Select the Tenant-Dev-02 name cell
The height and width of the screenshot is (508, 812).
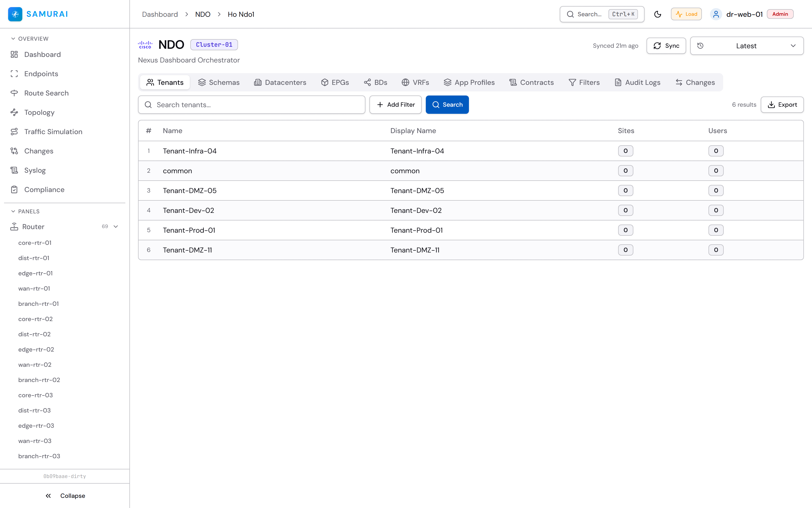[188, 210]
